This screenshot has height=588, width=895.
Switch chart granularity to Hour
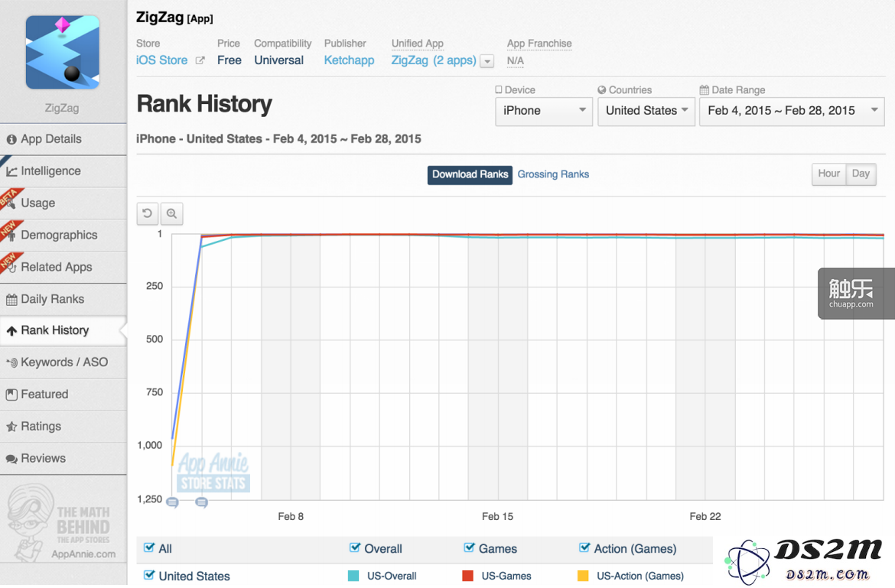pyautogui.click(x=828, y=174)
